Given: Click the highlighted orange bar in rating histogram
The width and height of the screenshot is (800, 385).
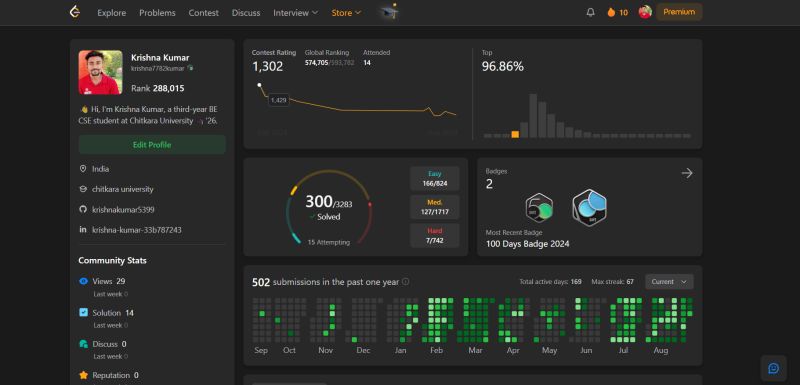Looking at the screenshot, I should (515, 134).
